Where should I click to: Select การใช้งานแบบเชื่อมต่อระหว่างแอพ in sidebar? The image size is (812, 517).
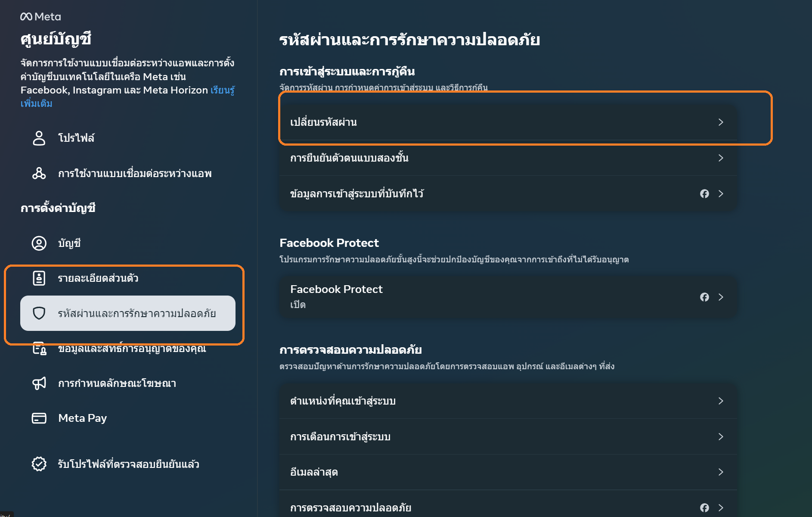(x=128, y=174)
